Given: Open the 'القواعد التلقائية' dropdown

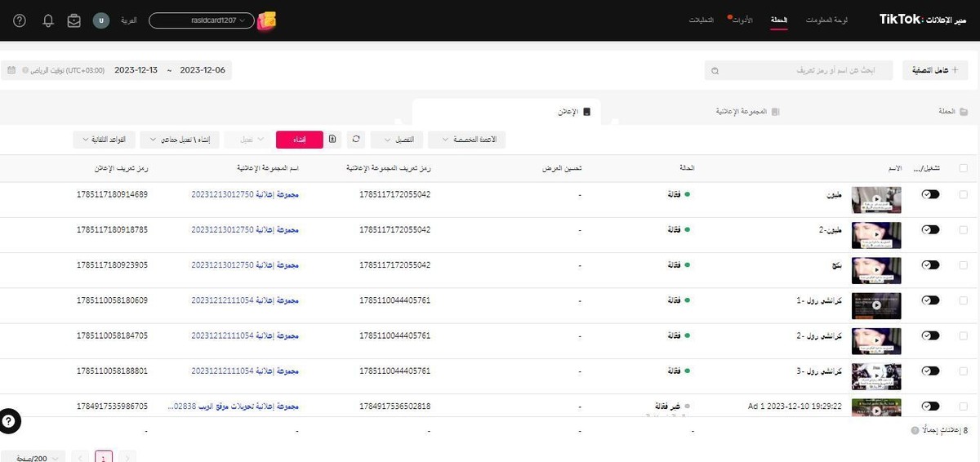Looking at the screenshot, I should click(x=105, y=140).
